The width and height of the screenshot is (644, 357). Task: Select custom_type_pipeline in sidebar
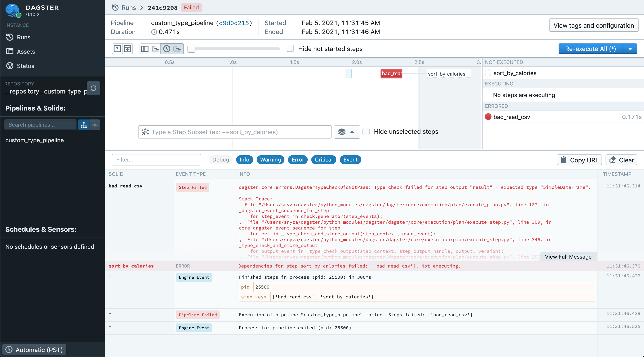coord(34,140)
